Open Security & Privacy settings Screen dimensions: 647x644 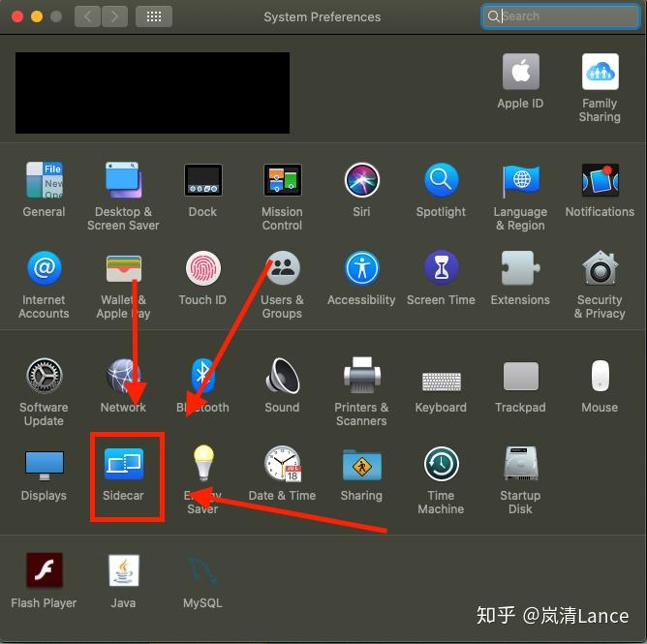(600, 268)
